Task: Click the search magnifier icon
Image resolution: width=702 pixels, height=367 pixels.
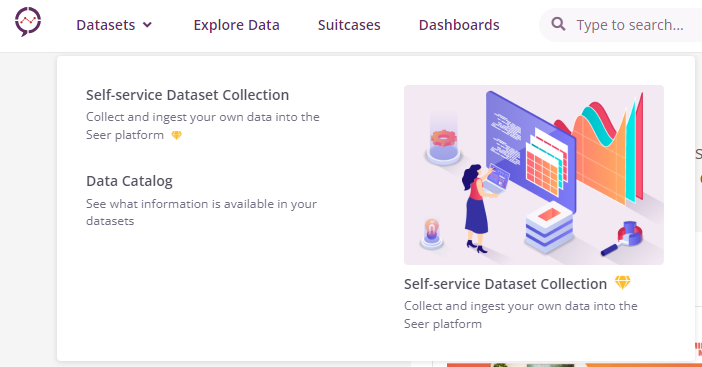Action: (x=558, y=24)
